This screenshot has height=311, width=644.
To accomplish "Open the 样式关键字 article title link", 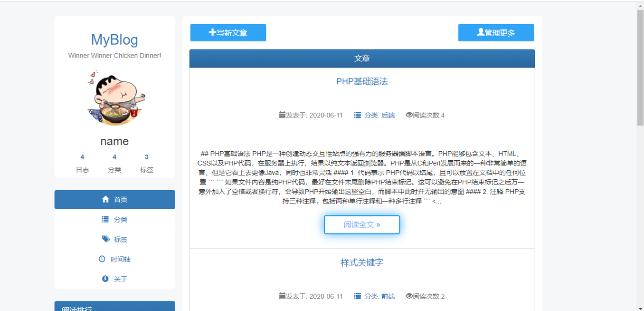I will [x=362, y=262].
